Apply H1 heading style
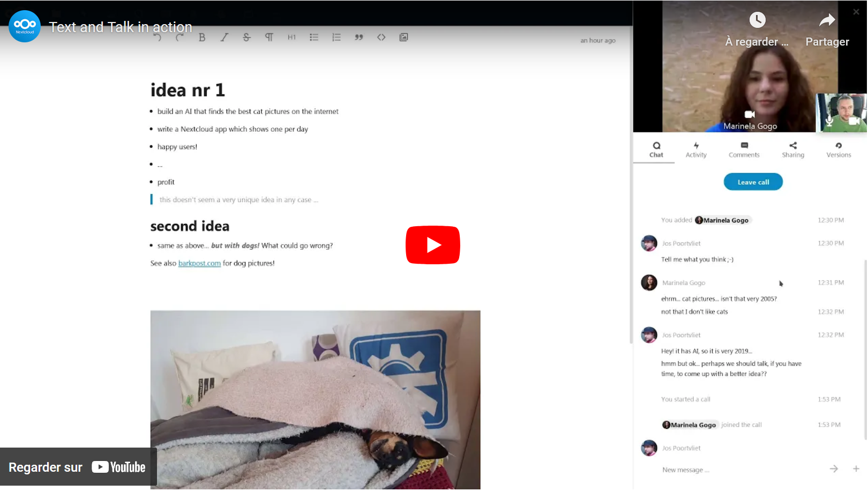The image size is (868, 491). coord(291,38)
